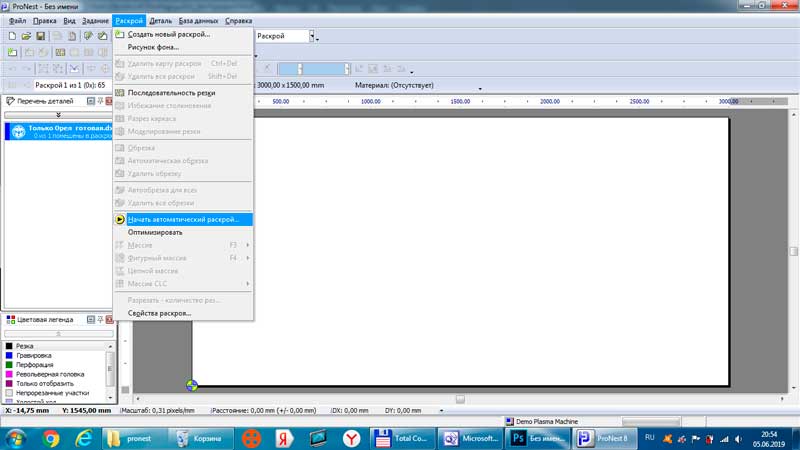Open the Parts list panel options dropdown

[91, 101]
